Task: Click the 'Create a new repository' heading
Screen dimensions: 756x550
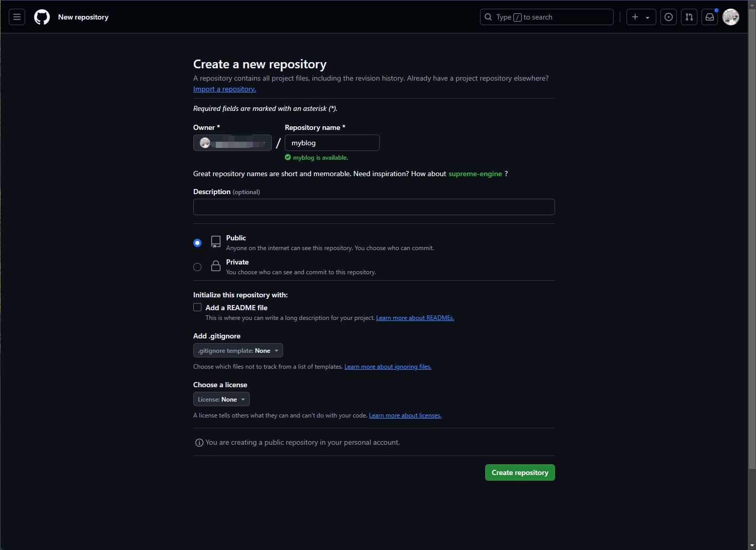Action: point(260,64)
